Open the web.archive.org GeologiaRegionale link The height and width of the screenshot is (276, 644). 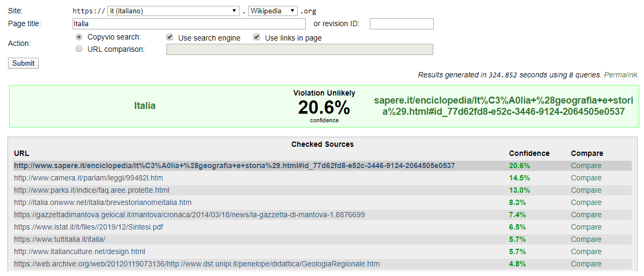click(x=197, y=264)
